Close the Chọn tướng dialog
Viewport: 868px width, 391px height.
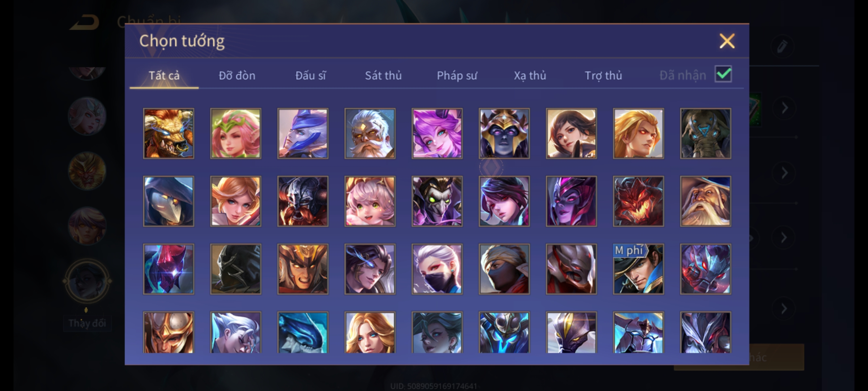(x=727, y=41)
